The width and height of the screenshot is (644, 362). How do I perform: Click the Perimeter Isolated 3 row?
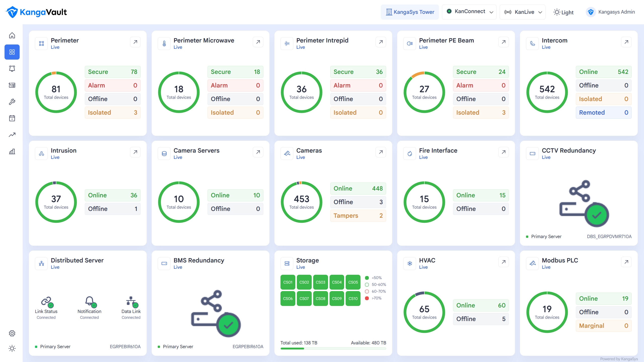pos(113,113)
